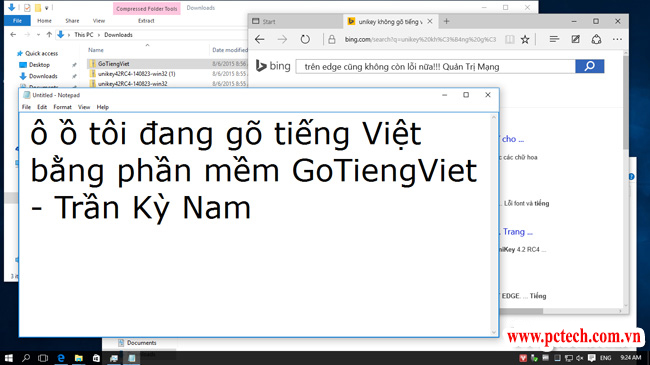Click taskbar clock 9:24 AM
Viewport: 650px width, 365px height.
pyautogui.click(x=631, y=358)
